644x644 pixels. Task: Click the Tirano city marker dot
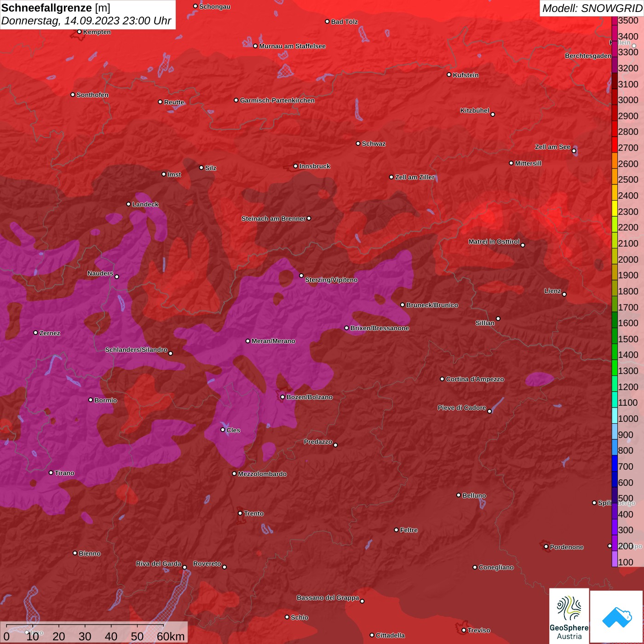pyautogui.click(x=51, y=472)
